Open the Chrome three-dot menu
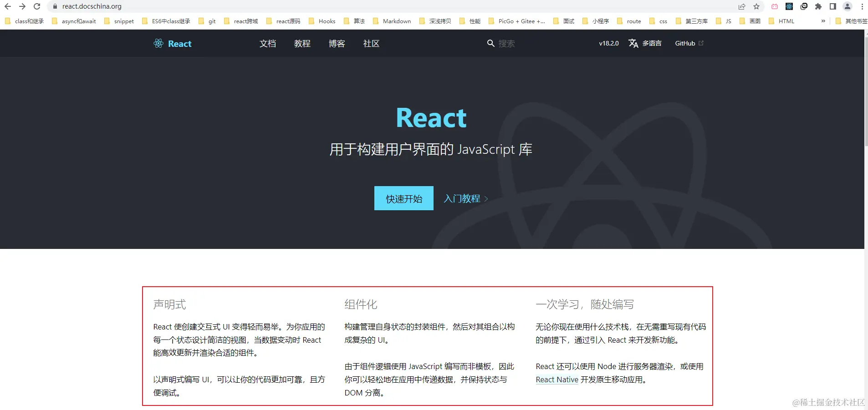The image size is (868, 410). click(x=862, y=6)
